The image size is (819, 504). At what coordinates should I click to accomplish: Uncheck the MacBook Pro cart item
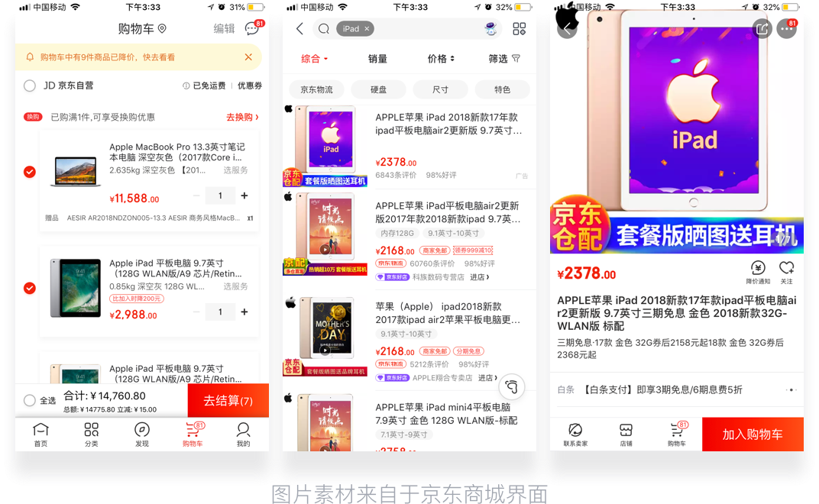(x=30, y=172)
